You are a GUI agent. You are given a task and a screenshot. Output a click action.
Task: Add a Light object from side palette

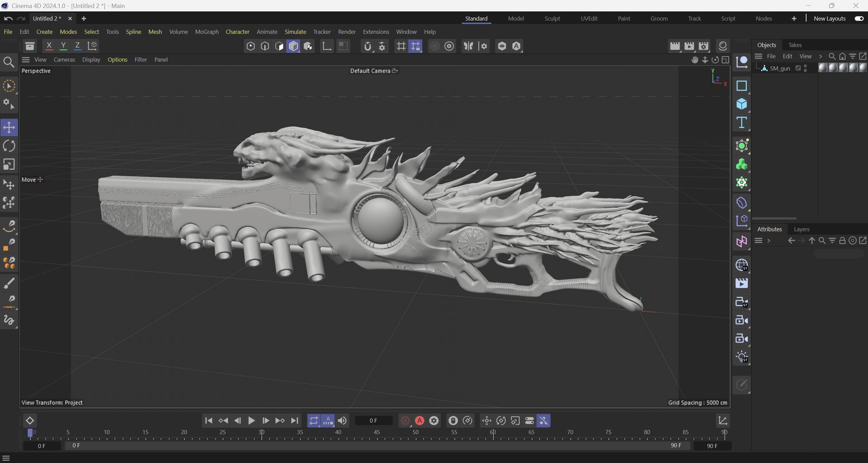pyautogui.click(x=741, y=357)
